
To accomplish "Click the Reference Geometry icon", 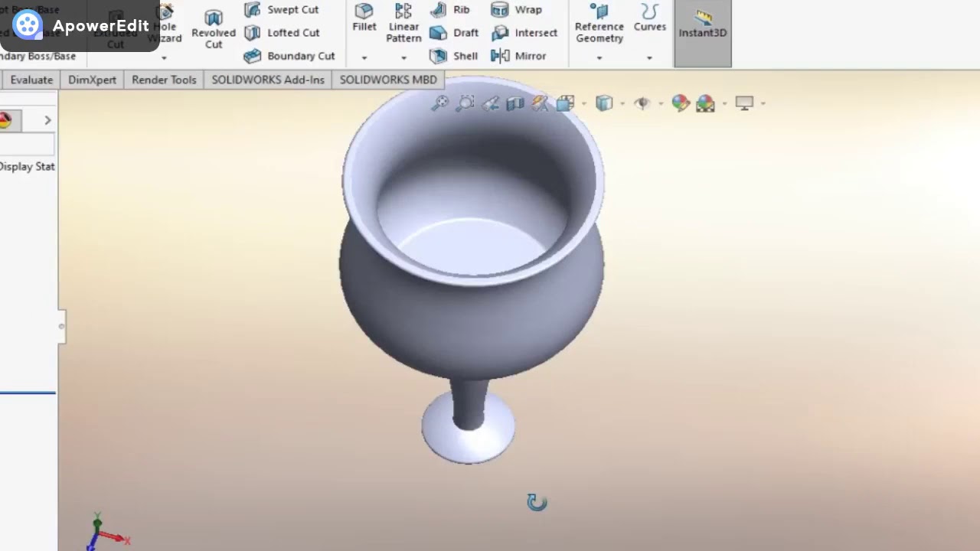I will click(x=599, y=11).
